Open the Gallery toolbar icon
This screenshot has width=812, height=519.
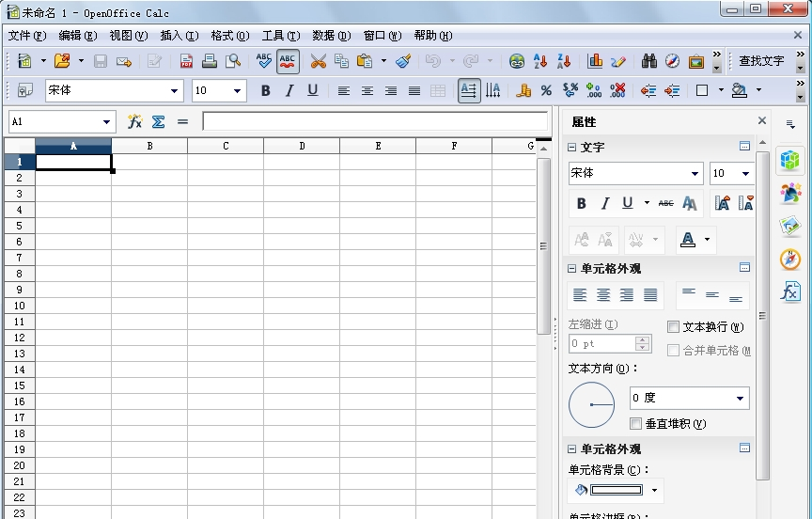[696, 62]
